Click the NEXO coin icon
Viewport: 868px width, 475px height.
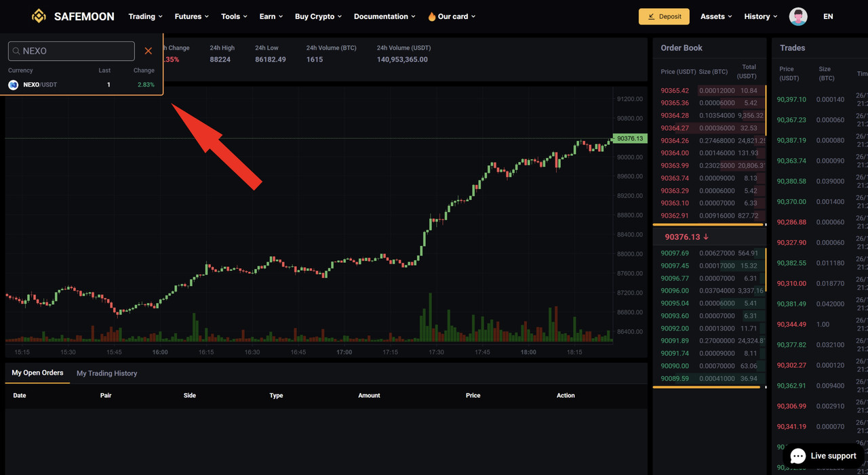13,85
